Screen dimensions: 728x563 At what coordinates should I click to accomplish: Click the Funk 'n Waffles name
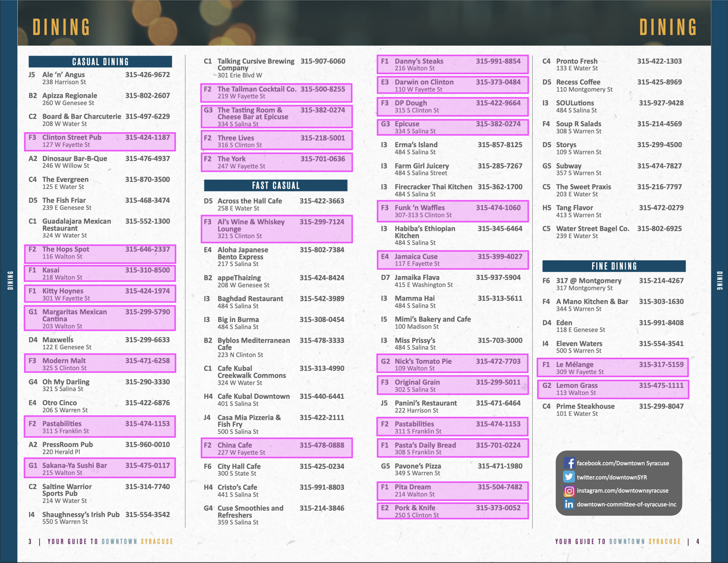coord(420,208)
